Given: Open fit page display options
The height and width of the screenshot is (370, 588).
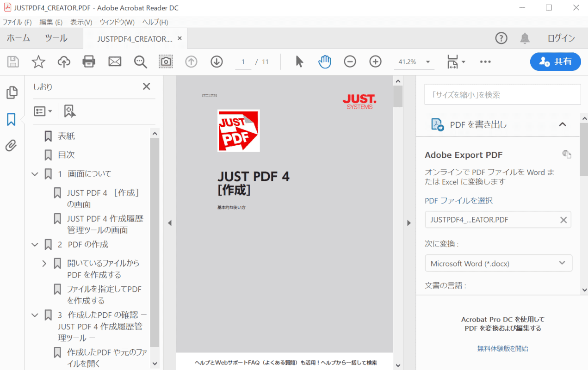Looking at the screenshot, I should [456, 62].
